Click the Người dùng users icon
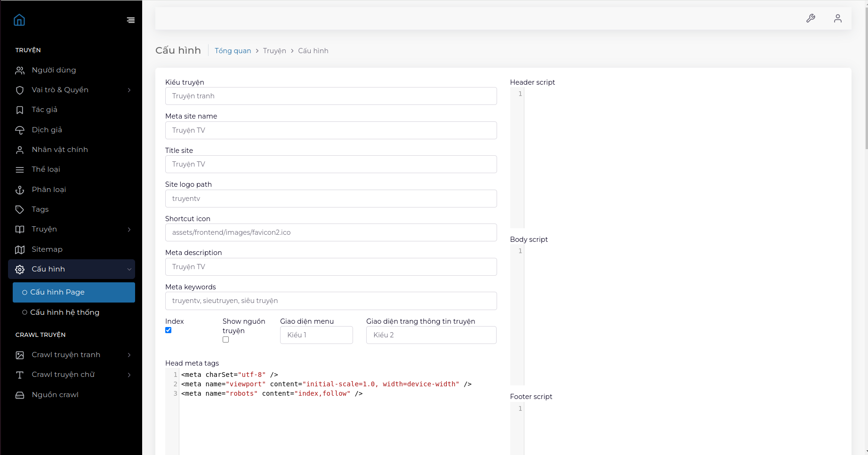Screen dimensions: 868x455 tap(20, 71)
